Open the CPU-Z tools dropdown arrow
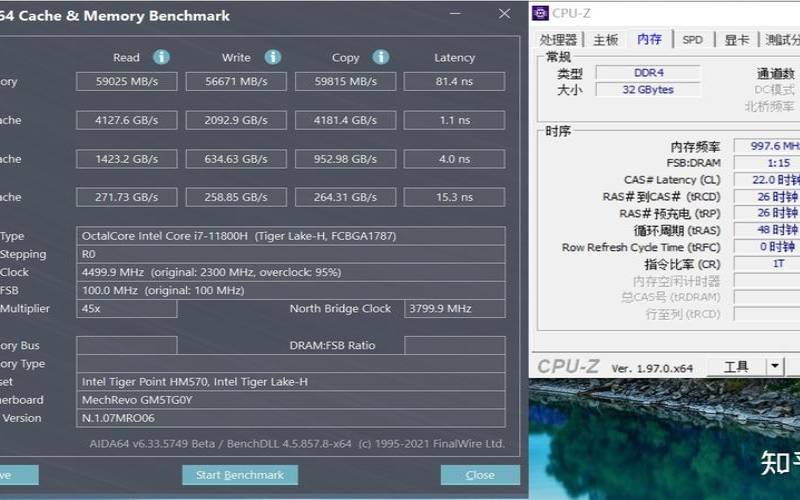800x500 pixels. point(774,366)
